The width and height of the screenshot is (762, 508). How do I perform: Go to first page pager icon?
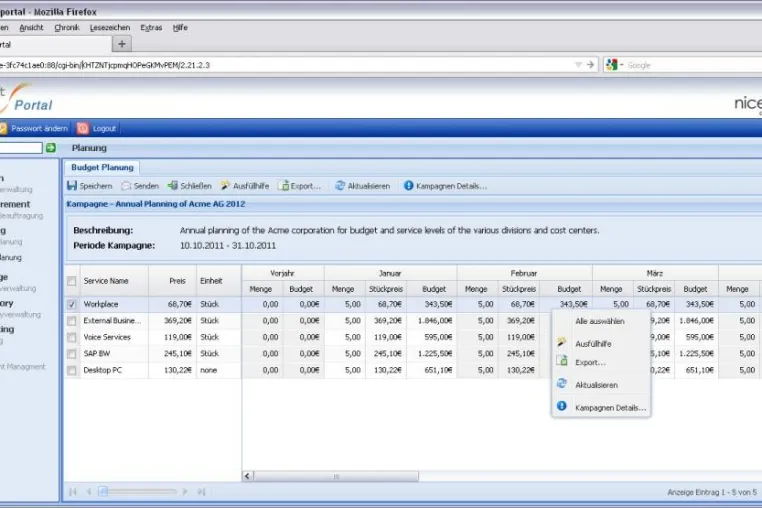[x=73, y=492]
